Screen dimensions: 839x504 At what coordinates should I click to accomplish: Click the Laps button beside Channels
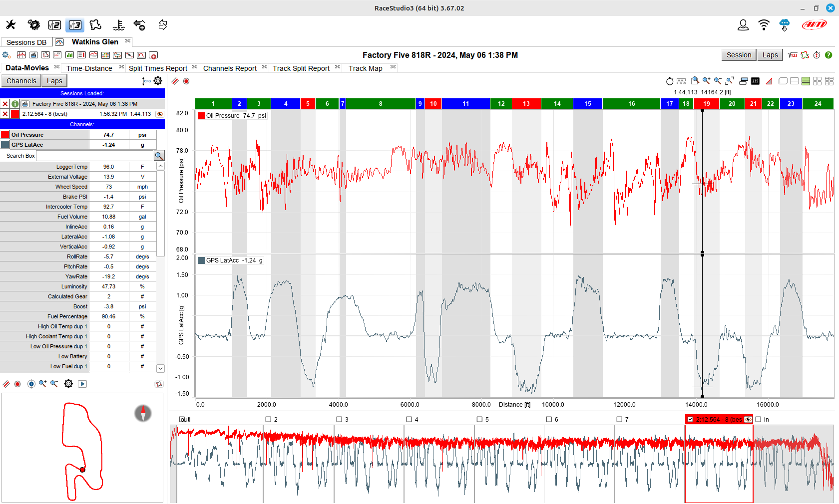pyautogui.click(x=54, y=81)
